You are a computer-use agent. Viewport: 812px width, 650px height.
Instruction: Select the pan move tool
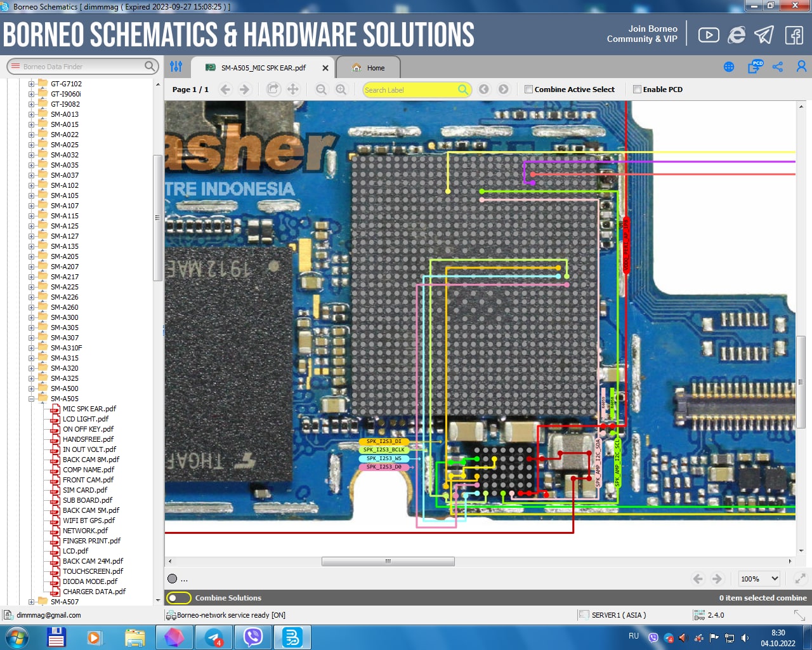(x=293, y=90)
